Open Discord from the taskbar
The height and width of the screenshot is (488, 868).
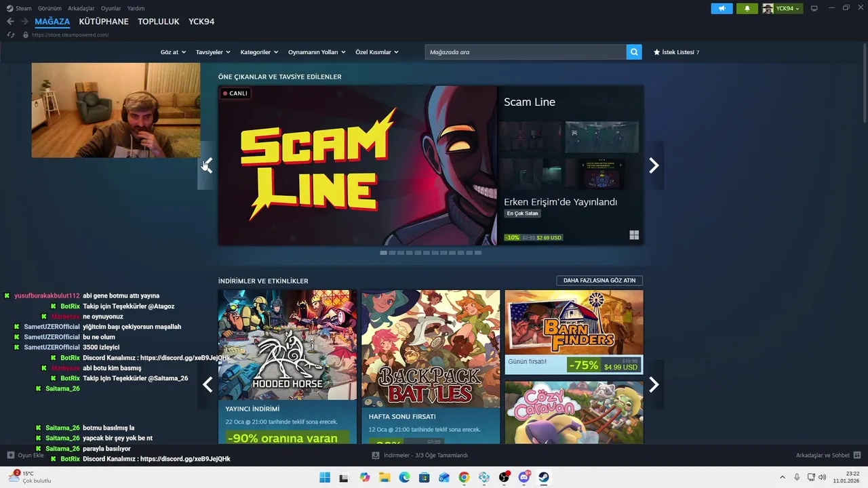524,477
